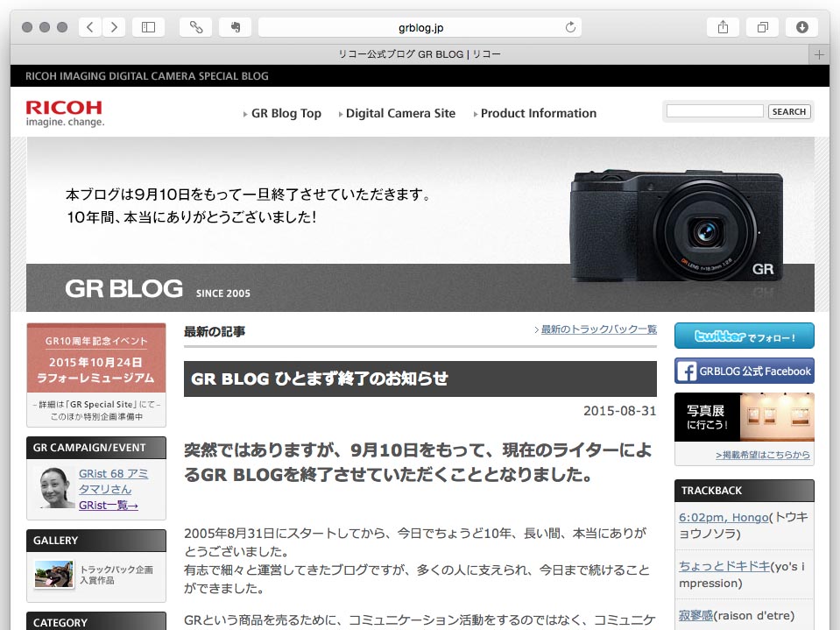Open the Downloads icon
The image size is (840, 630).
(x=802, y=27)
